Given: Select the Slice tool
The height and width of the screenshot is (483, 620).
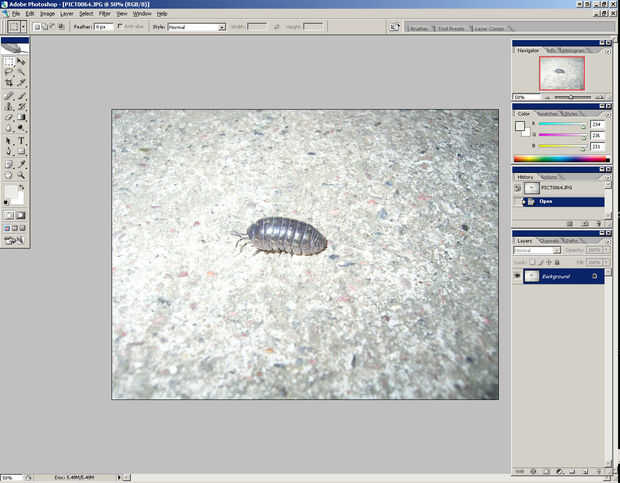Looking at the screenshot, I should pyautogui.click(x=21, y=83).
